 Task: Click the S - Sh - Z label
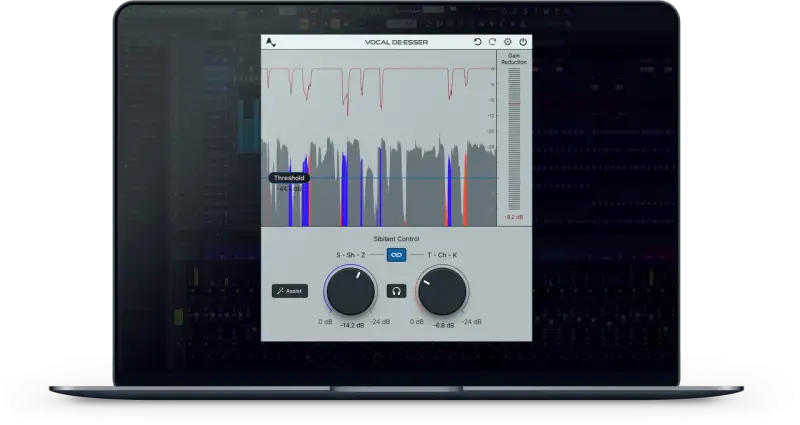[x=351, y=255]
